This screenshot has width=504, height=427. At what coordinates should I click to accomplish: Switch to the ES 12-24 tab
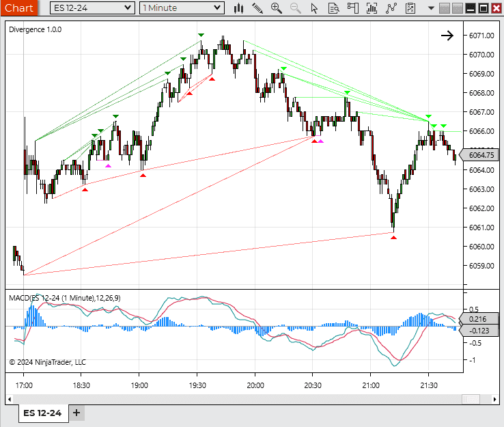coord(42,413)
